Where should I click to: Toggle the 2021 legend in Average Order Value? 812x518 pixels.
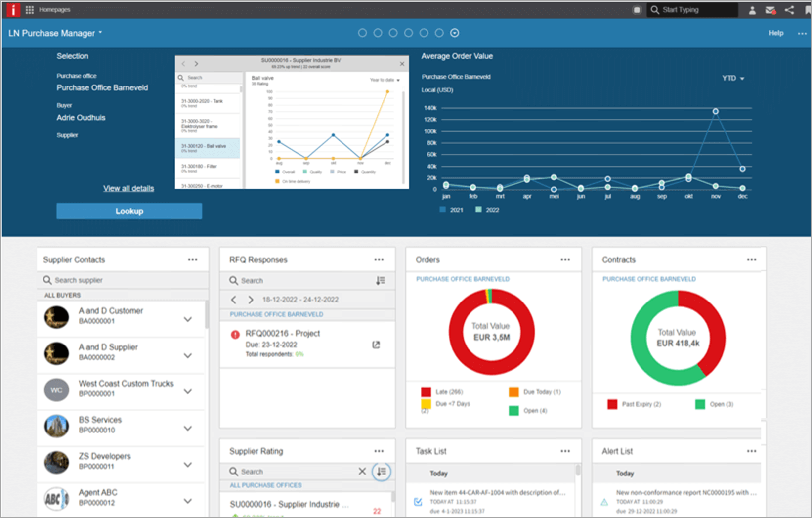[x=442, y=209]
